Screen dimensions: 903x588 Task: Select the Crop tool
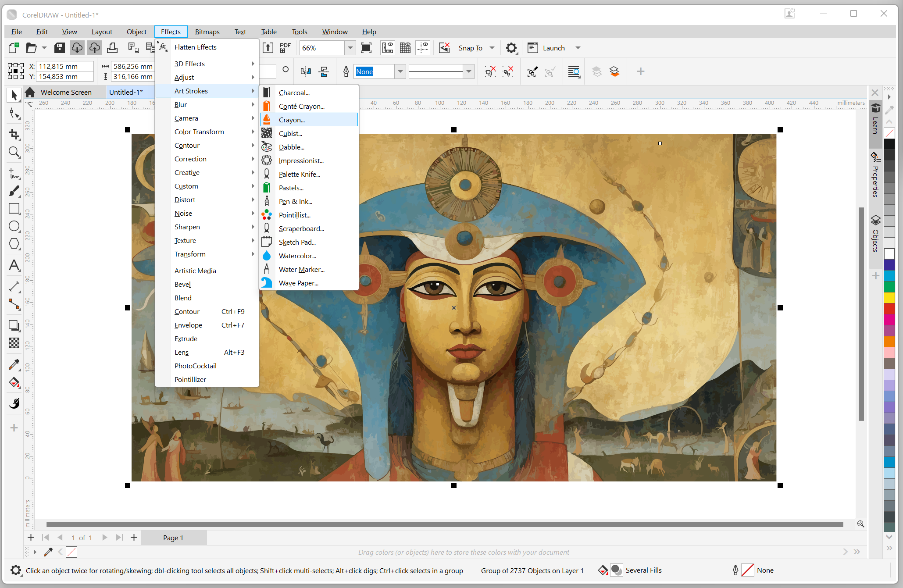[x=14, y=134]
